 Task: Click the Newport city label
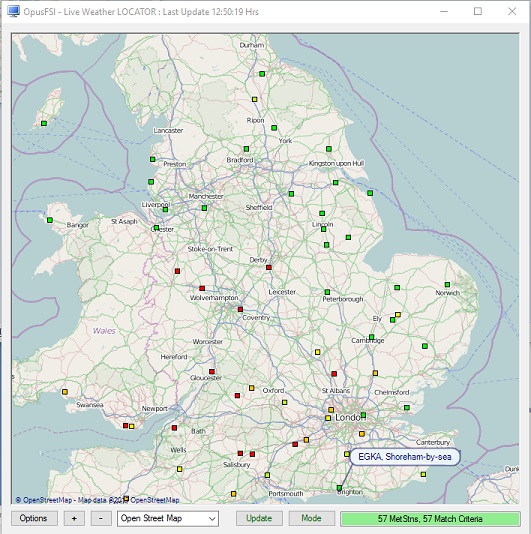pyautogui.click(x=155, y=408)
